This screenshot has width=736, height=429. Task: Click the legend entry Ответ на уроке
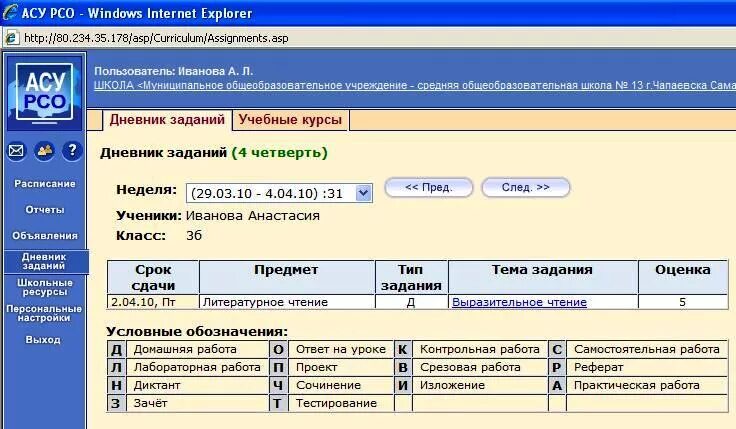(x=341, y=349)
